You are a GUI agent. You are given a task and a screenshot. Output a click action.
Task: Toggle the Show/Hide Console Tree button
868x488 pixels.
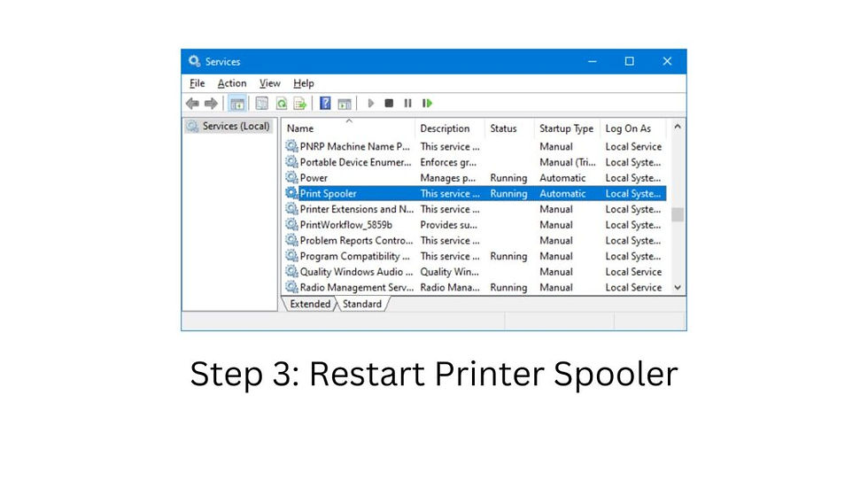click(x=237, y=104)
